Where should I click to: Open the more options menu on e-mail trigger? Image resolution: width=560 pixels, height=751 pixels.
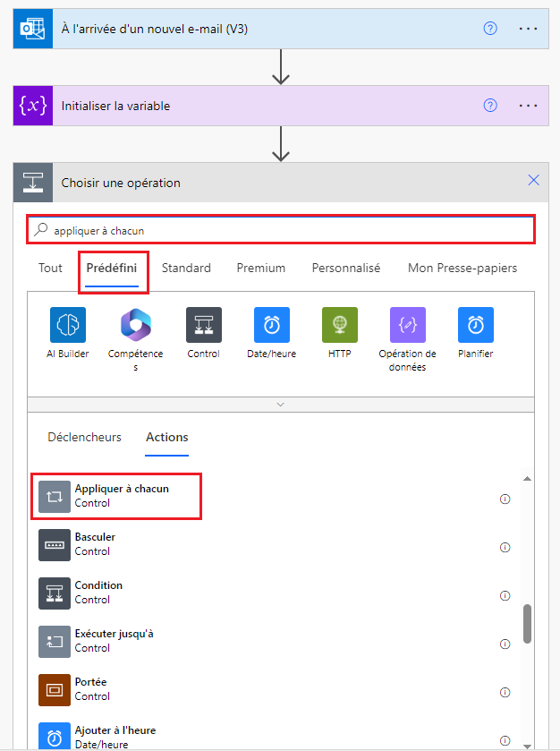click(x=528, y=29)
